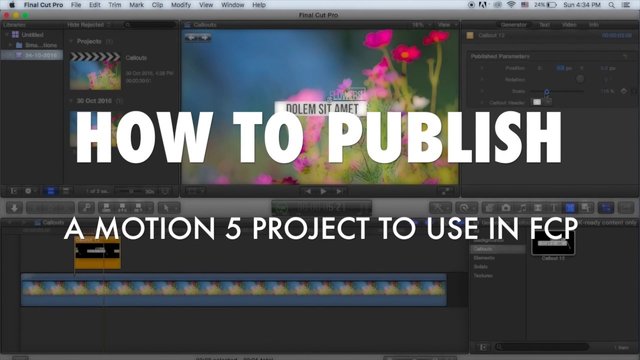
Task: Toggle the Generators browser button
Action: point(570,208)
